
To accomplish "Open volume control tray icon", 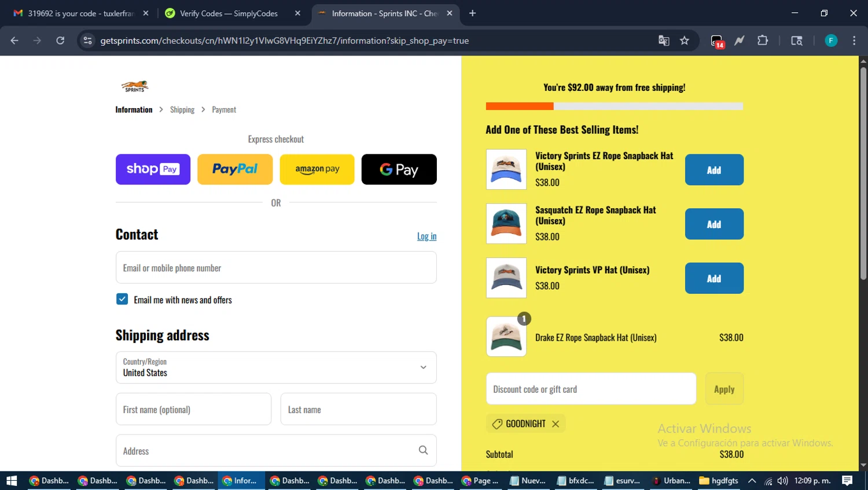I will click(783, 481).
